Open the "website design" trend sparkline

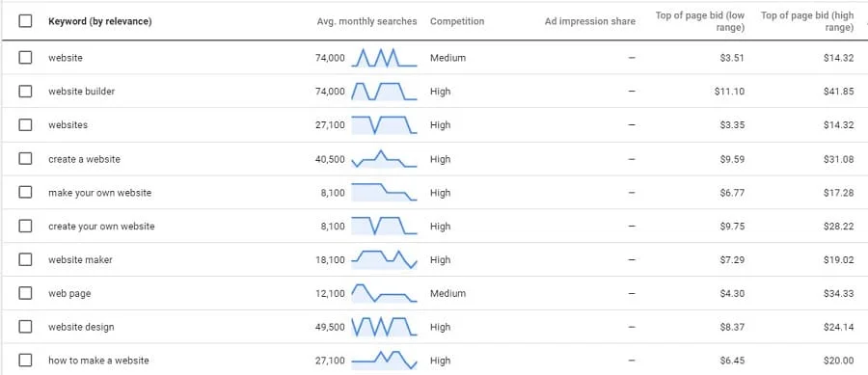pos(384,327)
